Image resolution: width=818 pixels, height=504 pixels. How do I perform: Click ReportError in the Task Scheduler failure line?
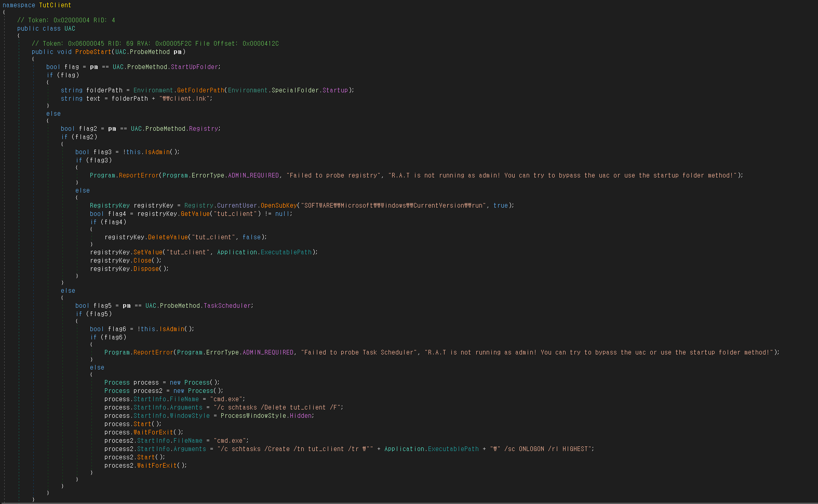tap(153, 352)
